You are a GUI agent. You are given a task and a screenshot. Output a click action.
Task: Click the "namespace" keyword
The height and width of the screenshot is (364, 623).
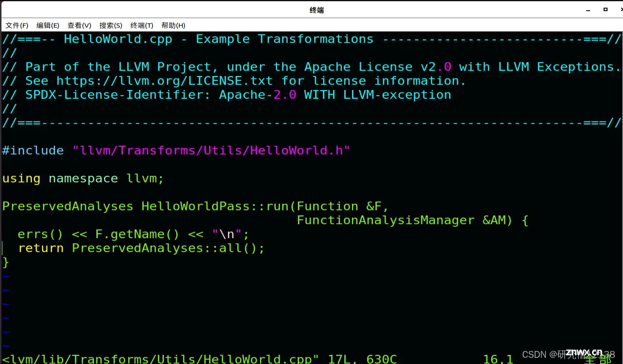(83, 179)
